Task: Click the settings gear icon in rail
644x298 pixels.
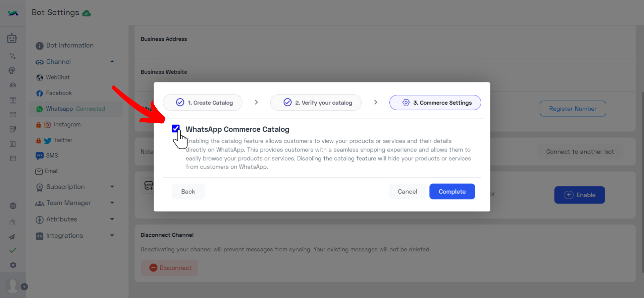Action: (x=13, y=265)
